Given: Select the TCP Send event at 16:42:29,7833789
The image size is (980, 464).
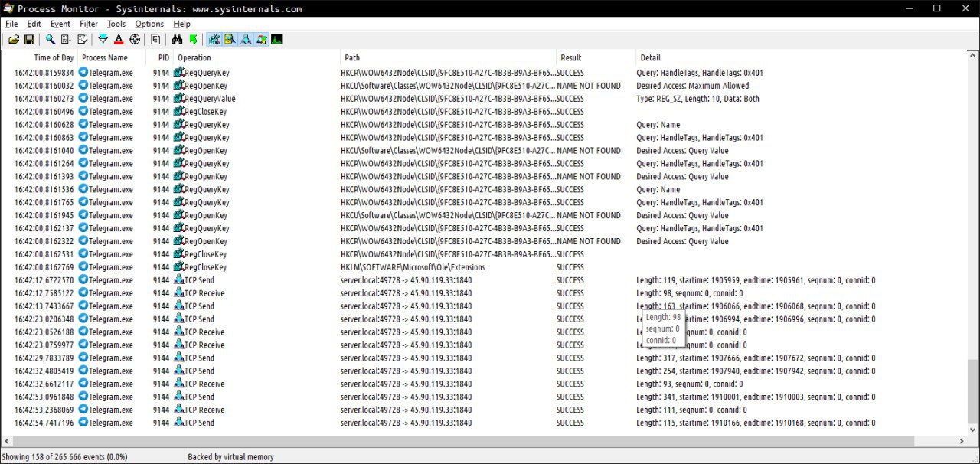Looking at the screenshot, I should click(482, 358).
